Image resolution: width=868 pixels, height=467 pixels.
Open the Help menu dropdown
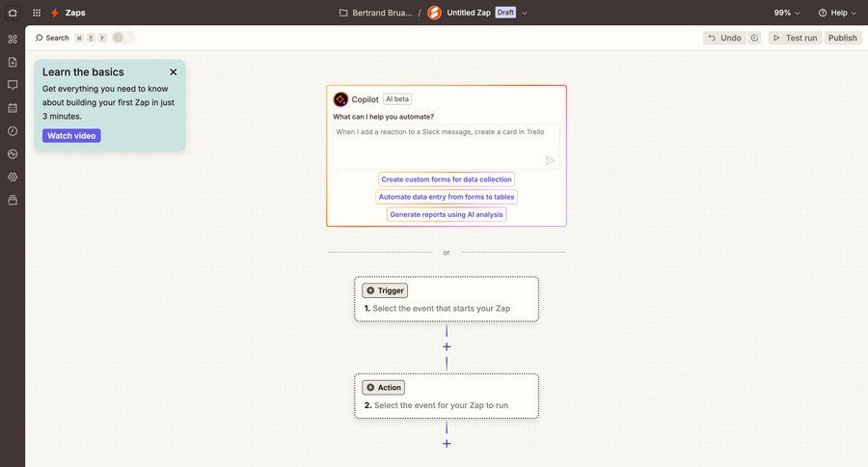click(837, 13)
